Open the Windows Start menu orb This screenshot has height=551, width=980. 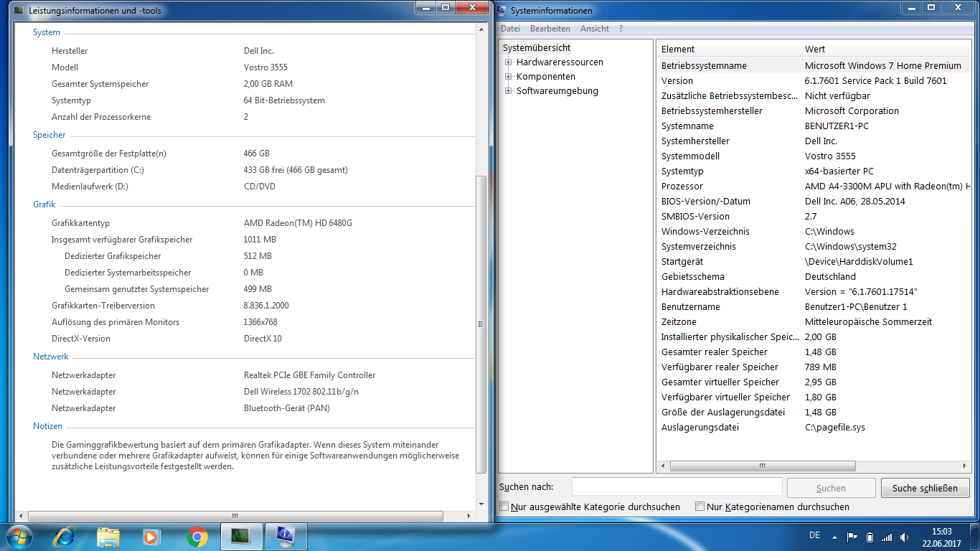[x=20, y=536]
